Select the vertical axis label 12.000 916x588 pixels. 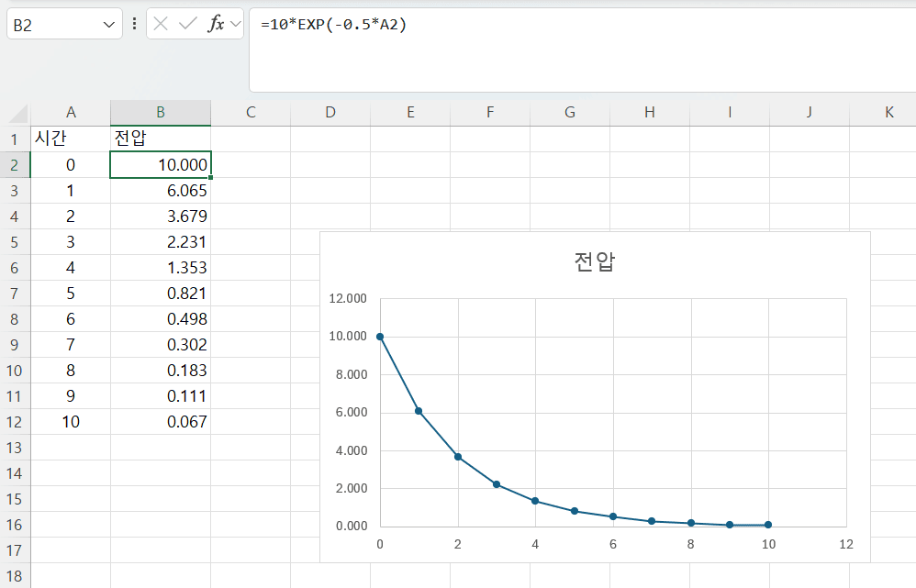pyautogui.click(x=346, y=299)
